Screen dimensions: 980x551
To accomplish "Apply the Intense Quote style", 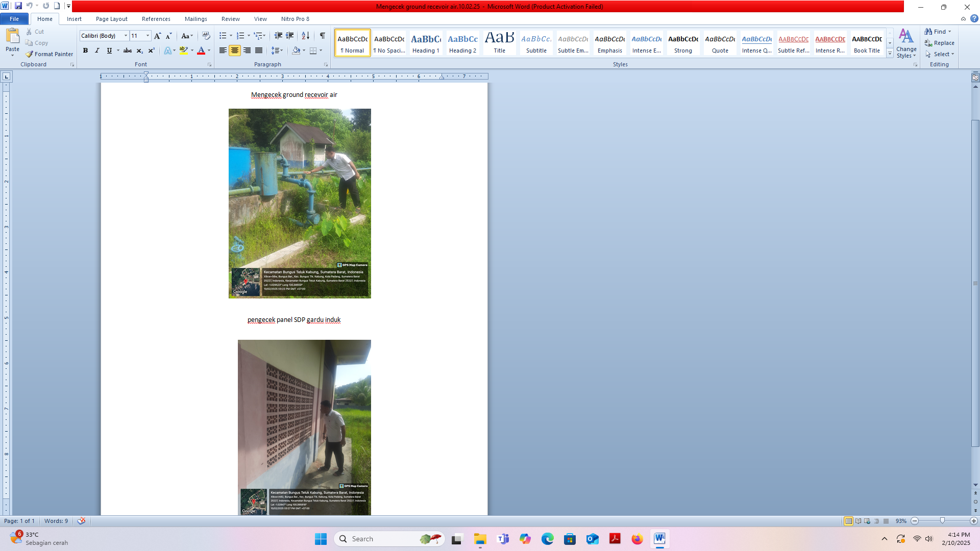I will (756, 43).
